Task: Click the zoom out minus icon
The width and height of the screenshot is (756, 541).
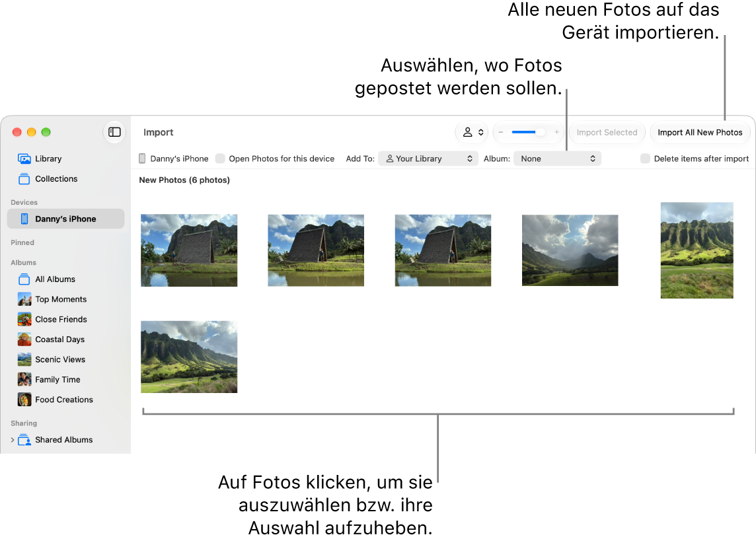Action: pos(500,132)
